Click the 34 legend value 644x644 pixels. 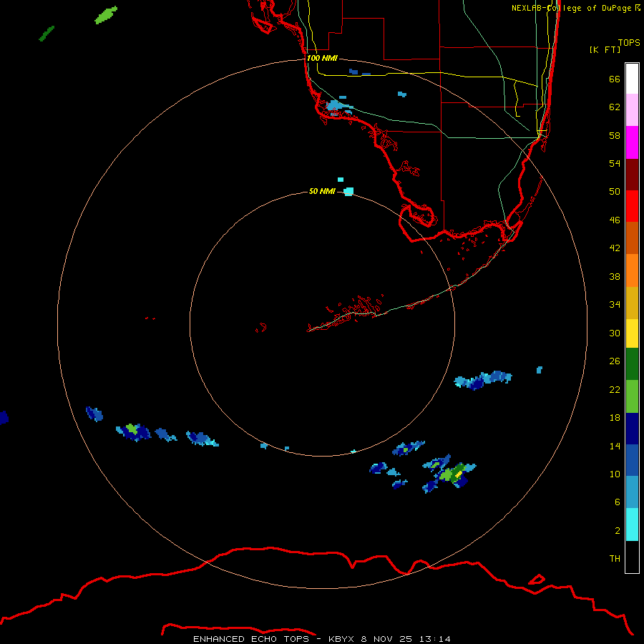[615, 304]
